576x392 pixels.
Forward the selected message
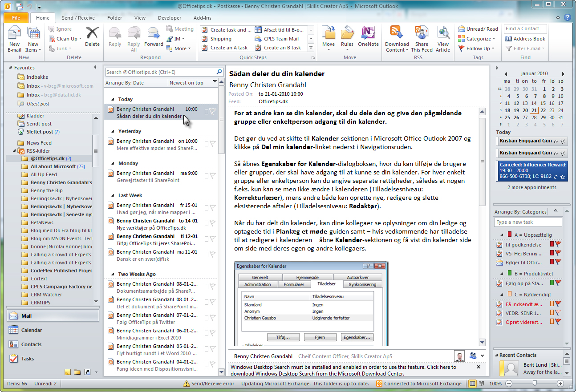coord(154,35)
